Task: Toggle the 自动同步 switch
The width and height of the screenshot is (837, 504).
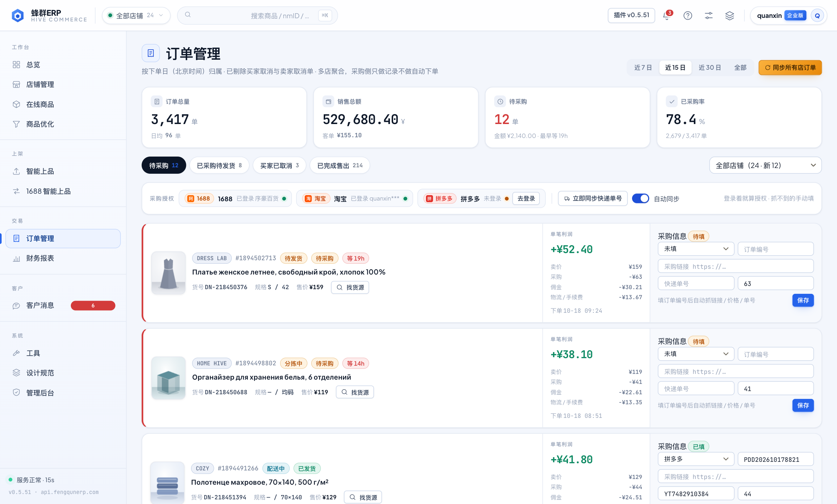Action: click(640, 198)
